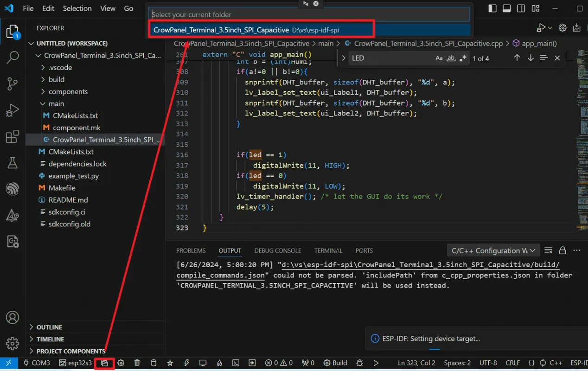Toggle Find in Selection

[x=544, y=58]
